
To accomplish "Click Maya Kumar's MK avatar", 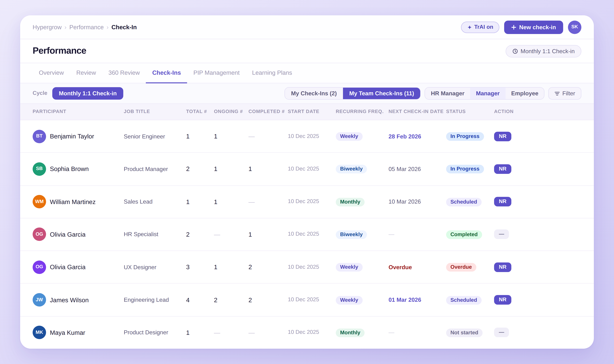I will [x=39, y=332].
